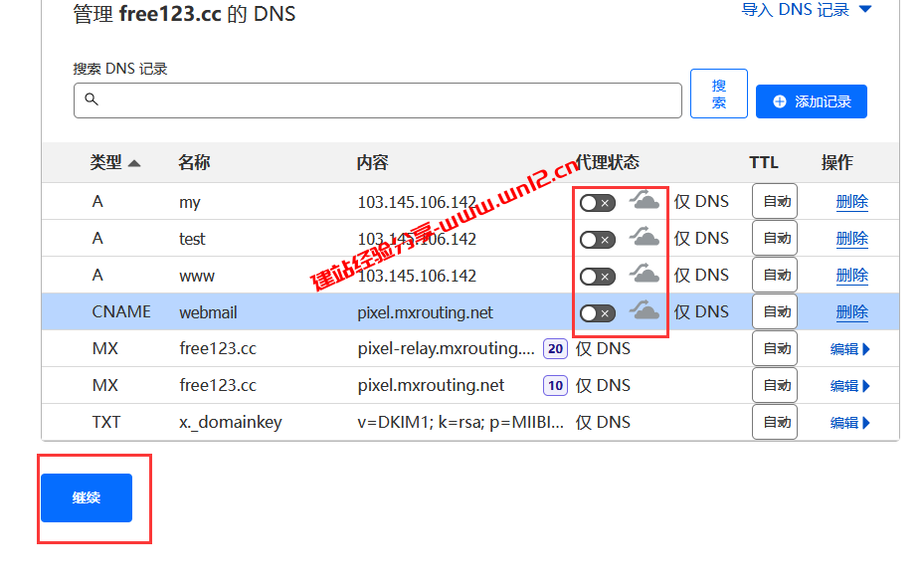
Task: Open the TTL 自动 dropdown for pixel-relay MX record
Action: coord(774,348)
